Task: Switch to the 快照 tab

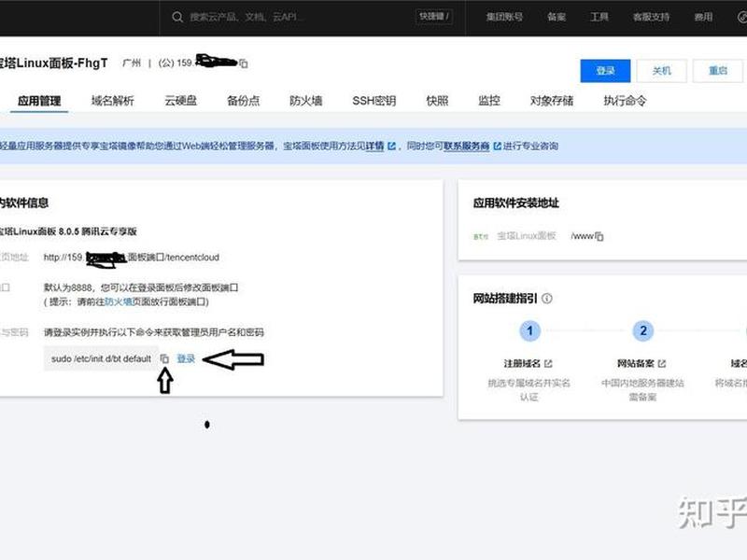Action: (437, 101)
